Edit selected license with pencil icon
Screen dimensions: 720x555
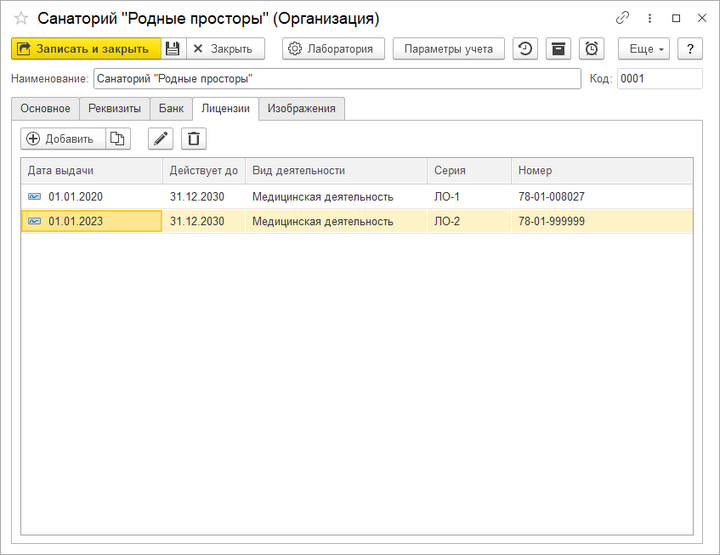160,139
